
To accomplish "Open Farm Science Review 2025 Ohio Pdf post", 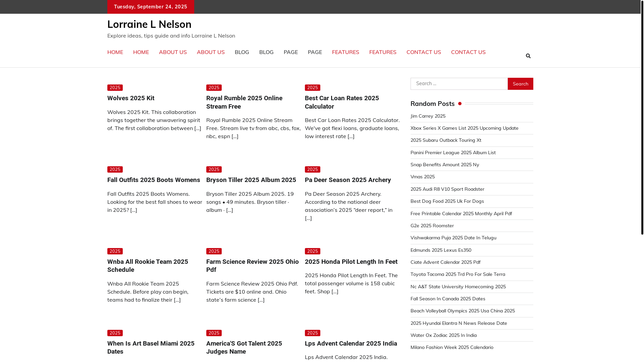I will [252, 266].
